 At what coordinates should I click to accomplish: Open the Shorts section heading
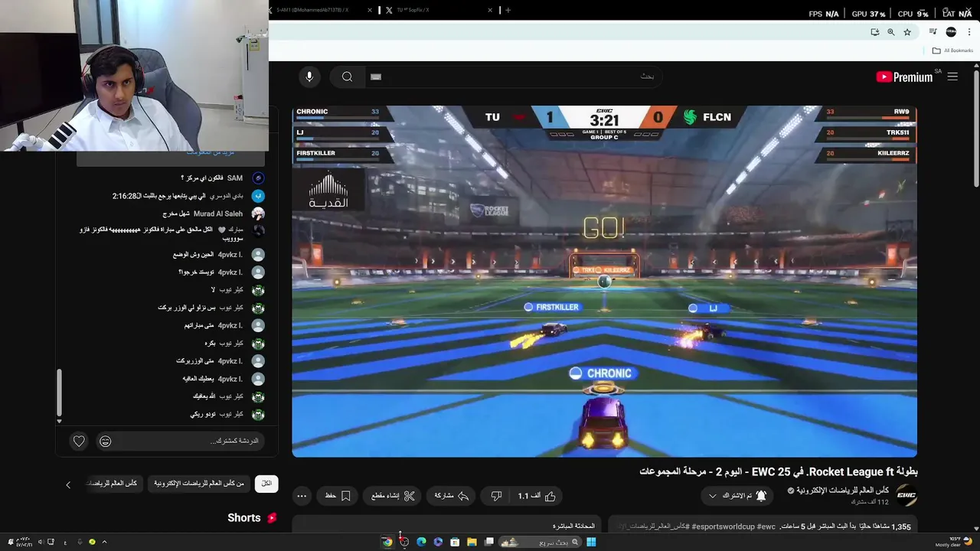pos(252,518)
